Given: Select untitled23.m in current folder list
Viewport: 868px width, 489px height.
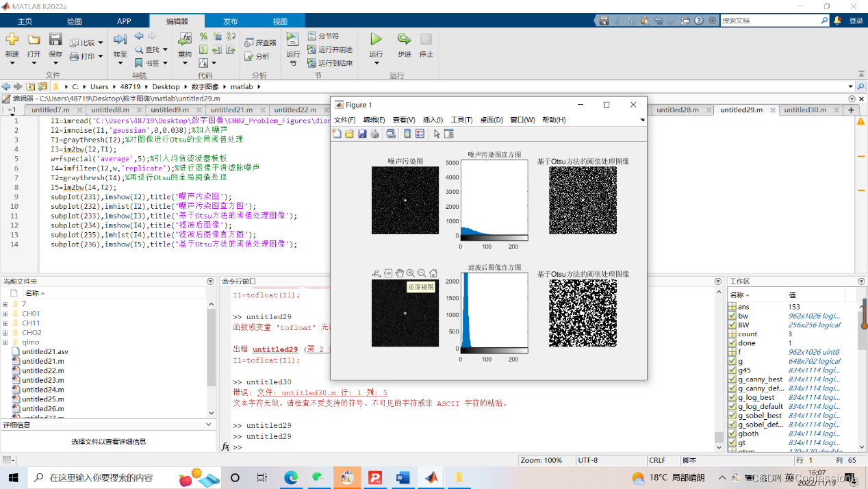Looking at the screenshot, I should click(42, 380).
